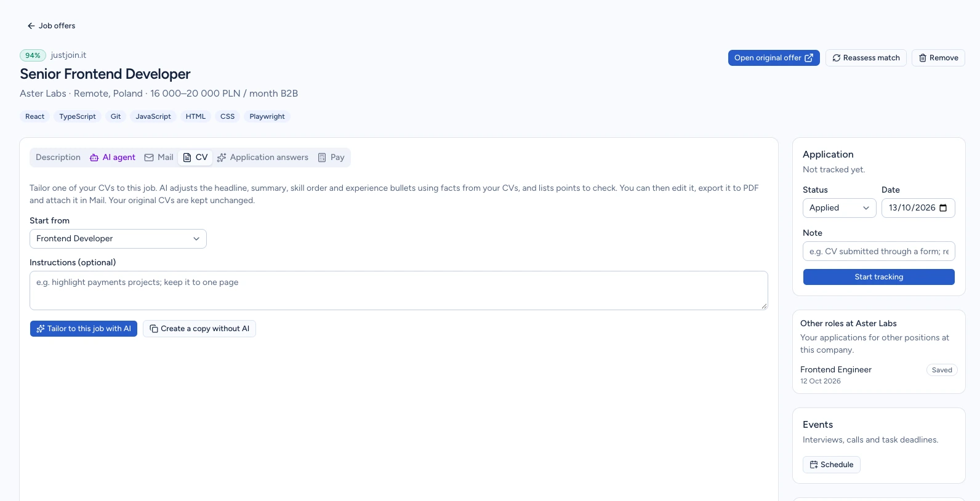The image size is (980, 501).
Task: Schedule a new event
Action: [832, 465]
